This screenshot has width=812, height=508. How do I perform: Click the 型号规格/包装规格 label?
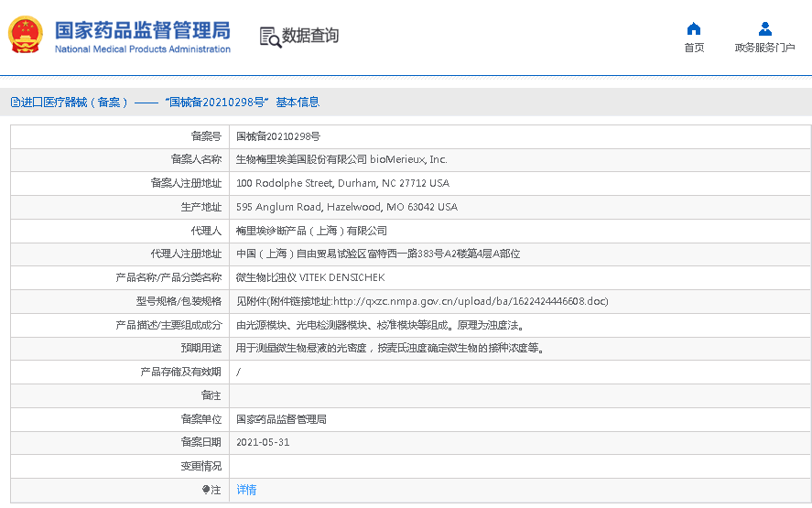point(179,301)
